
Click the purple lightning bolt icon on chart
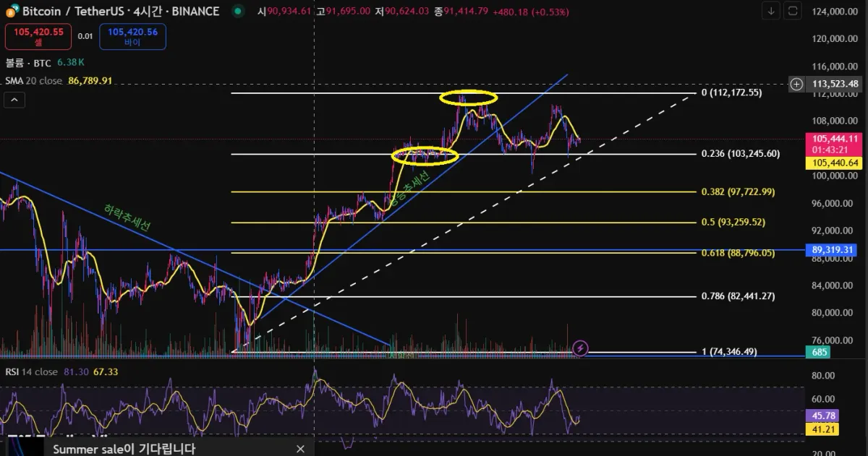click(580, 349)
